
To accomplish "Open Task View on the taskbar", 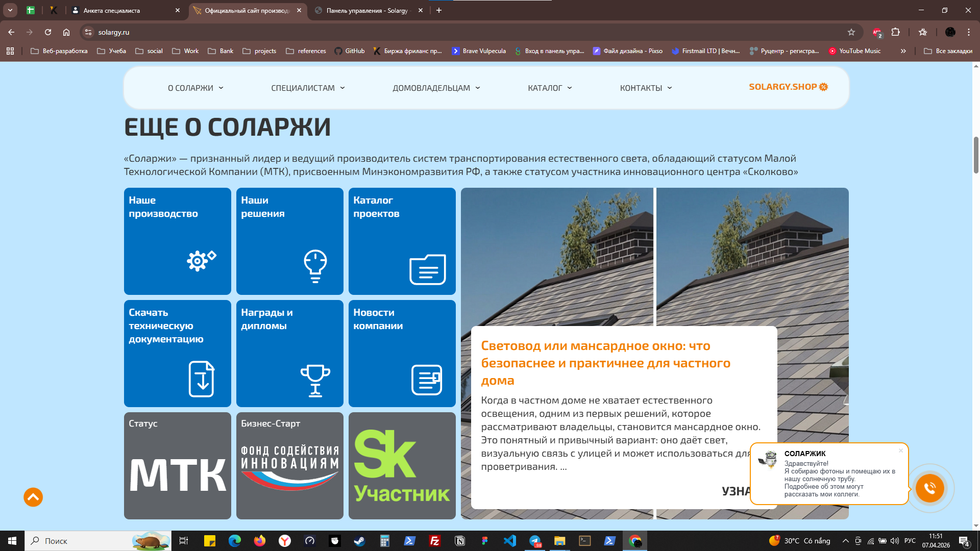I will (184, 541).
